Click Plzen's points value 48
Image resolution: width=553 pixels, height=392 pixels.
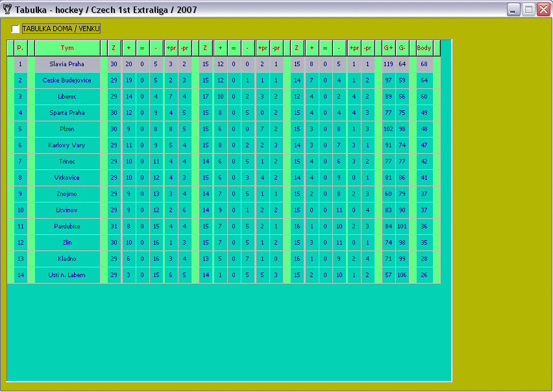pyautogui.click(x=424, y=129)
